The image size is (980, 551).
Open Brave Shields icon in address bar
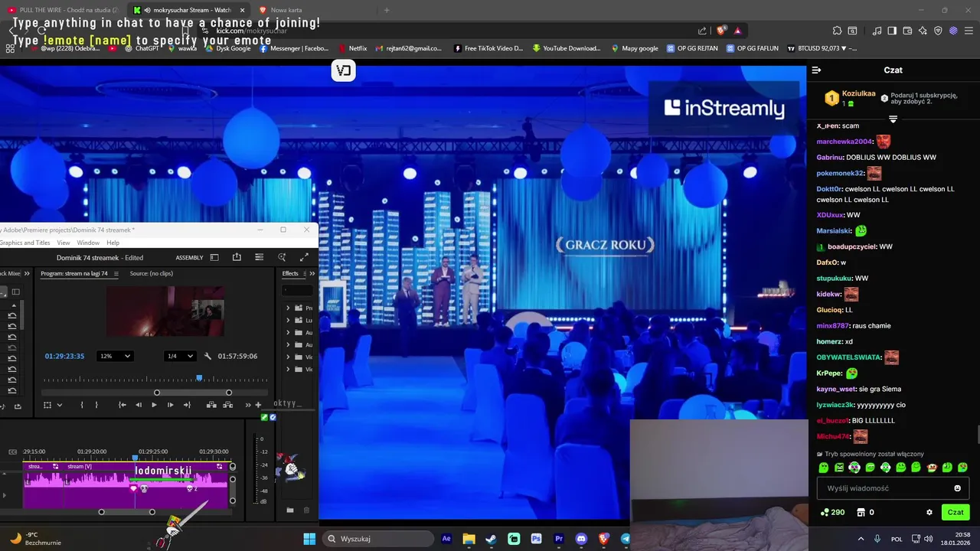click(721, 31)
